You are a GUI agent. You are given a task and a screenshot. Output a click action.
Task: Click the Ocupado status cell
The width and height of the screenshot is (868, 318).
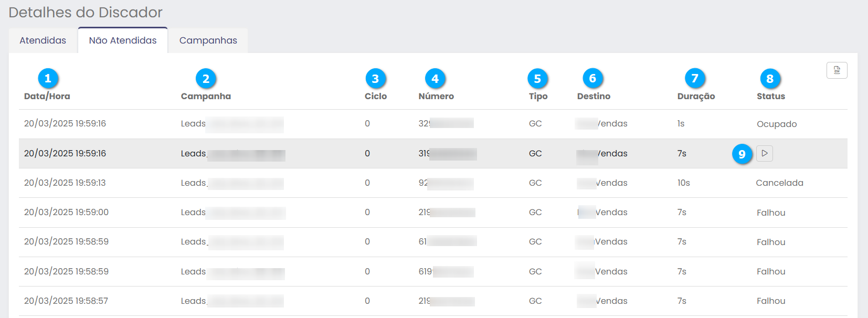[x=777, y=124]
